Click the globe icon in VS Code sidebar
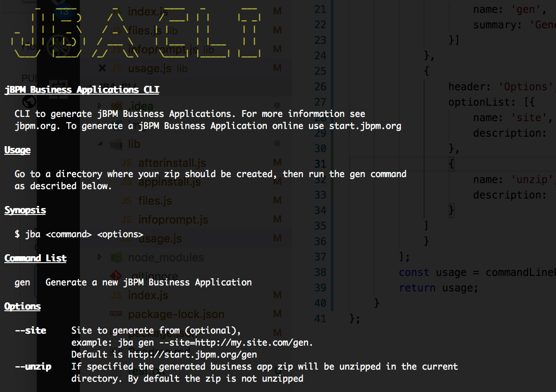This screenshot has width=556, height=392. [x=29, y=101]
